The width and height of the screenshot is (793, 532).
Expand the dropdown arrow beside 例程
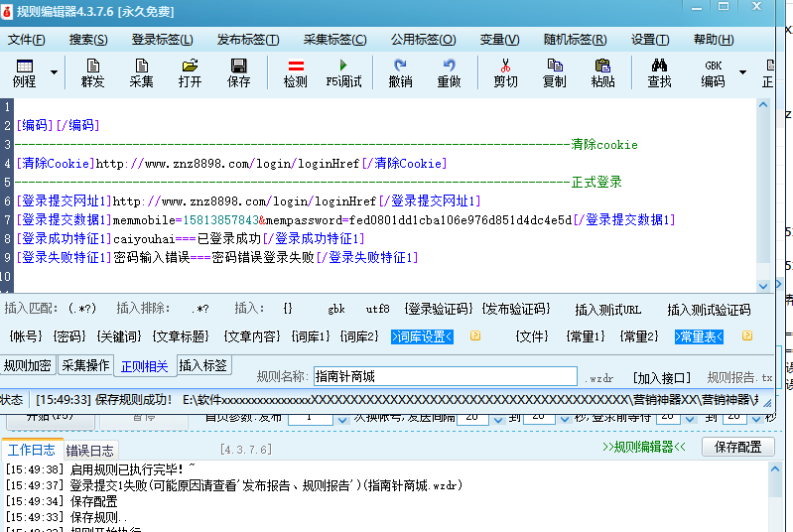54,73
